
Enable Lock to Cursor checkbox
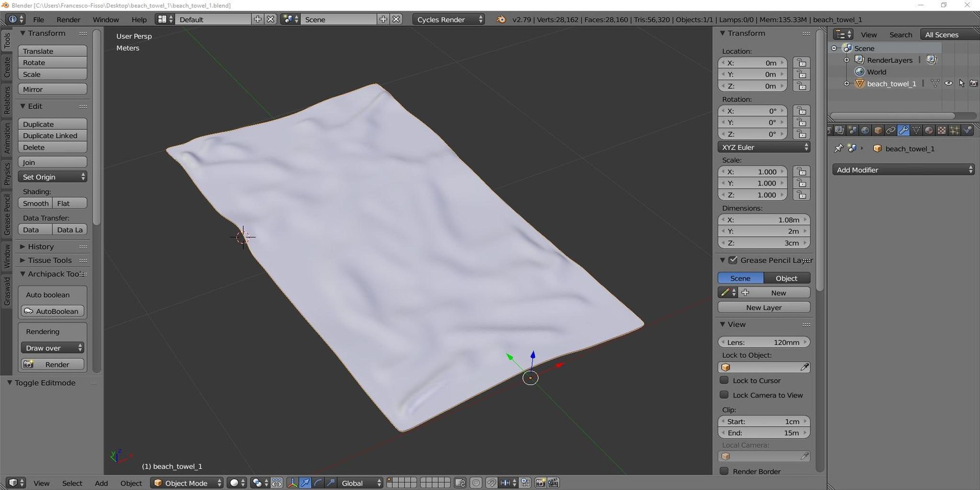[x=724, y=380]
